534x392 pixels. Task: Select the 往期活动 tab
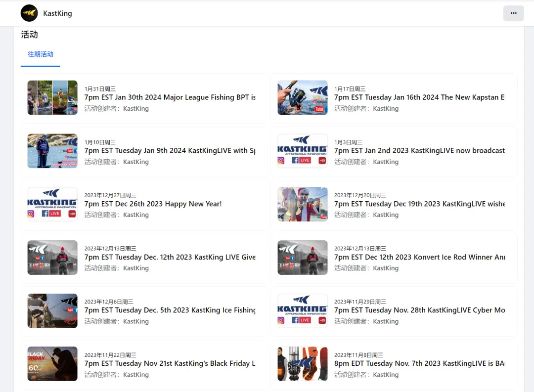coord(41,54)
